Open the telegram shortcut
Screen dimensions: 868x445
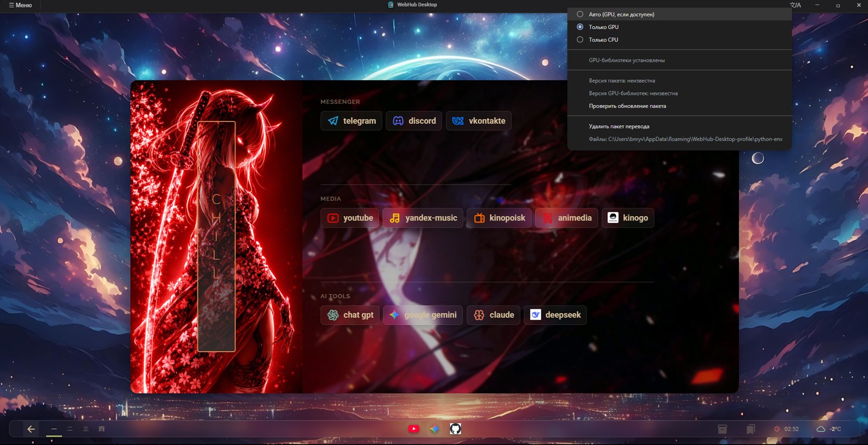coord(352,120)
